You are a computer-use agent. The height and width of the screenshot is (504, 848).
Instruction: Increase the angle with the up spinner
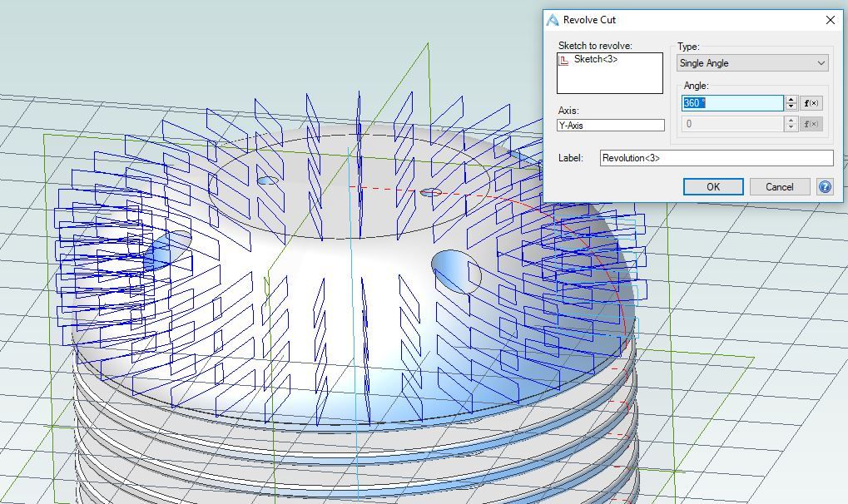[791, 99]
